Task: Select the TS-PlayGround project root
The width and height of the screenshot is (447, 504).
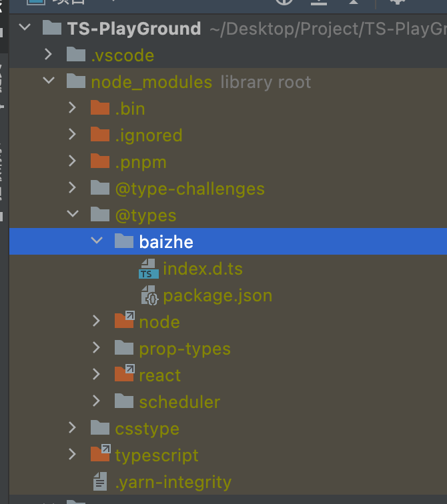Action: (x=134, y=29)
